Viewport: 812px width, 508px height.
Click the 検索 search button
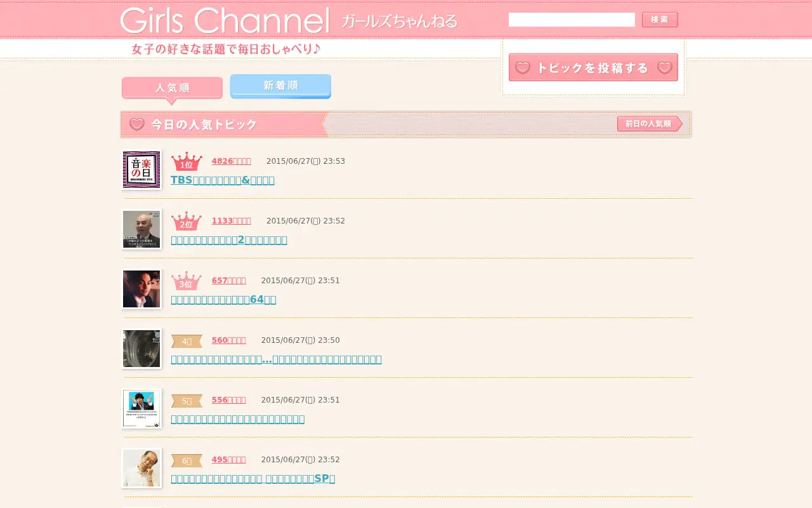point(660,20)
